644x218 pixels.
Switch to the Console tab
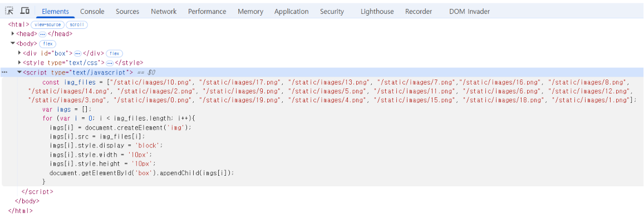[92, 12]
